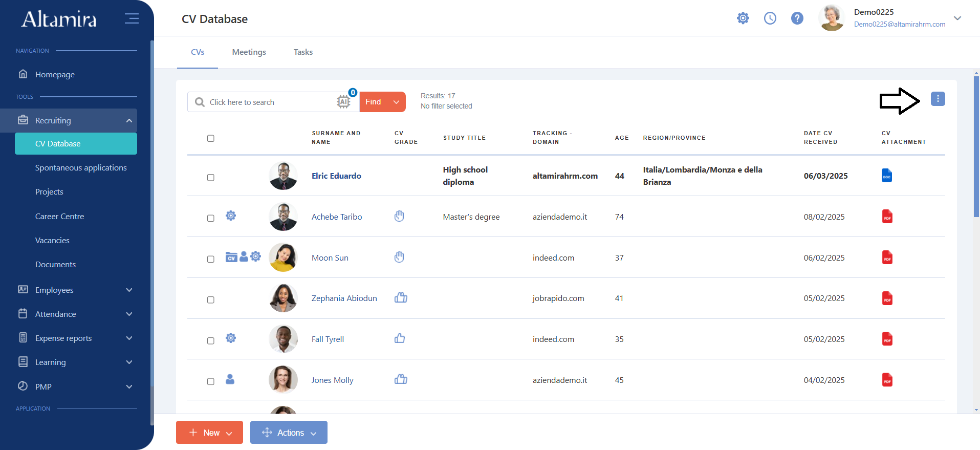980x450 pixels.
Task: Expand the Learning section
Action: coord(129,362)
